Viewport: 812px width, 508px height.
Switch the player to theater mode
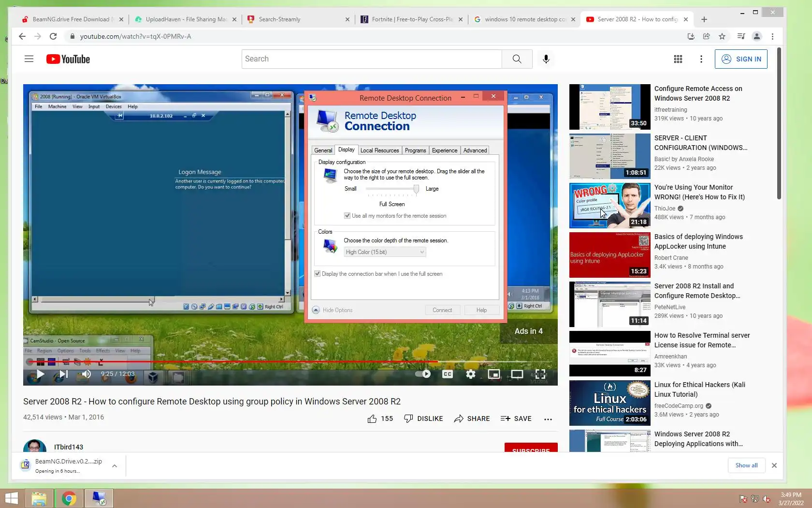[x=517, y=374]
